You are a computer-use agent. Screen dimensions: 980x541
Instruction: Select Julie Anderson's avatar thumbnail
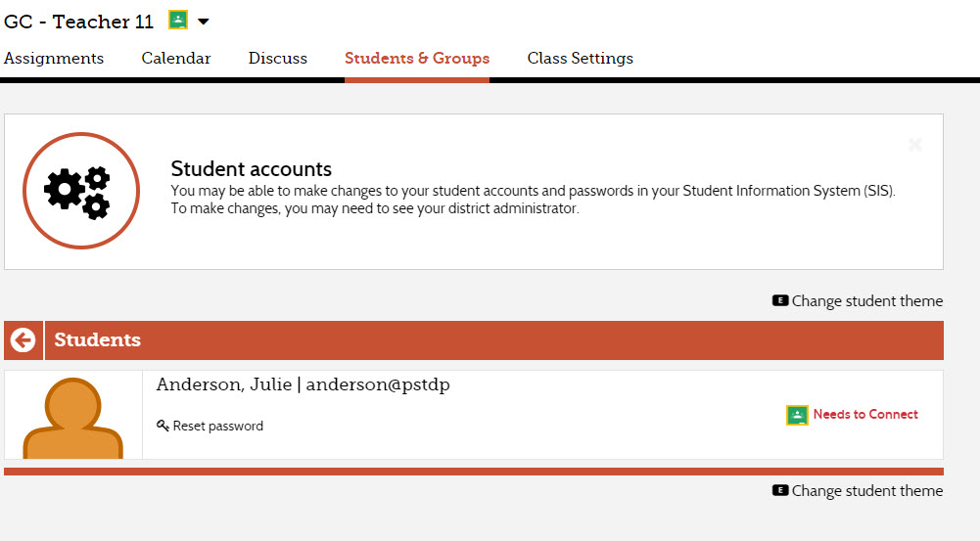73,416
